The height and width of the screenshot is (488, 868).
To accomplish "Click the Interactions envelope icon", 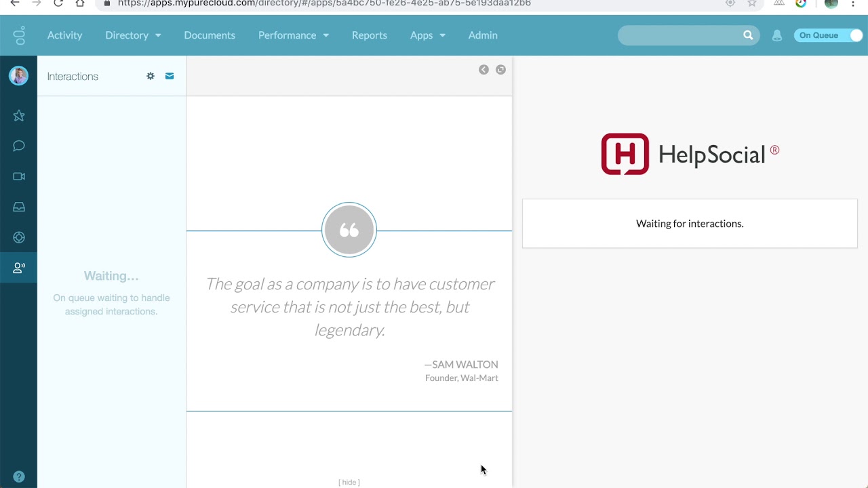I will coord(170,76).
